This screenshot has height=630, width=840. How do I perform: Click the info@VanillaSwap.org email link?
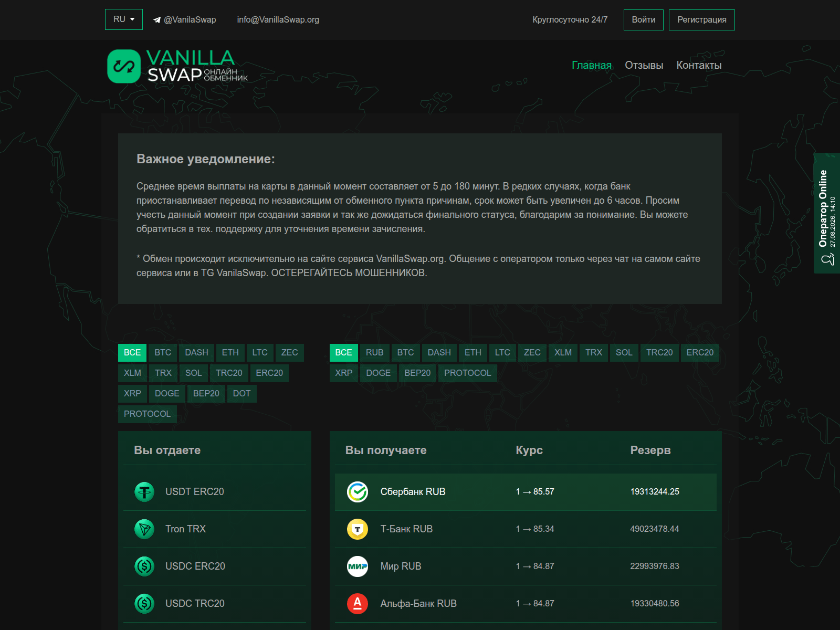point(278,20)
